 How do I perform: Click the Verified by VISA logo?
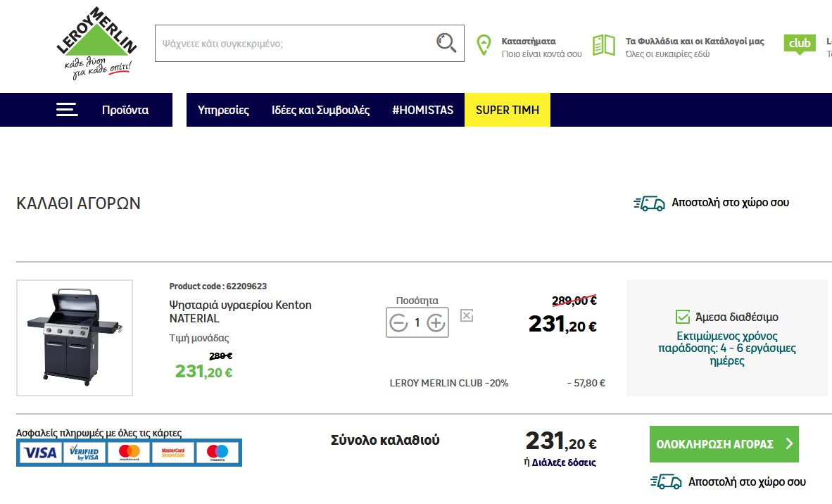pos(84,453)
